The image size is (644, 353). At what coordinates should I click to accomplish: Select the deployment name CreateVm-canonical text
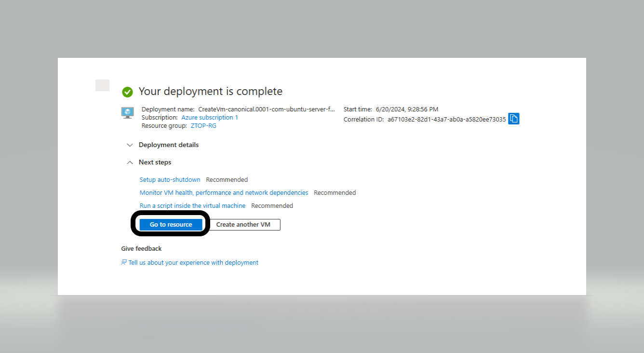267,109
